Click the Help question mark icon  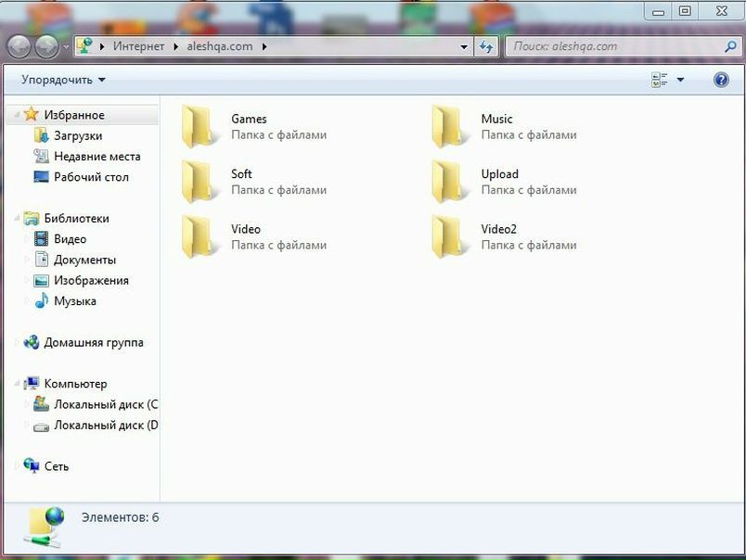[x=721, y=80]
